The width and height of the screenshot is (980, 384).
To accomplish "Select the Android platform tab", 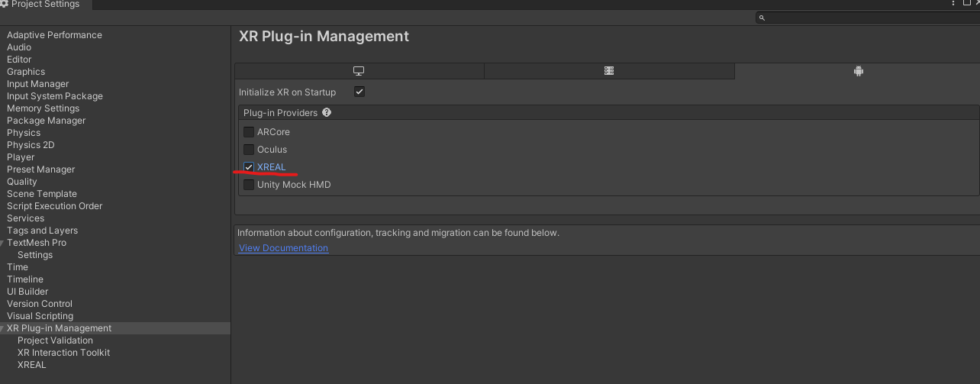I will tap(858, 71).
